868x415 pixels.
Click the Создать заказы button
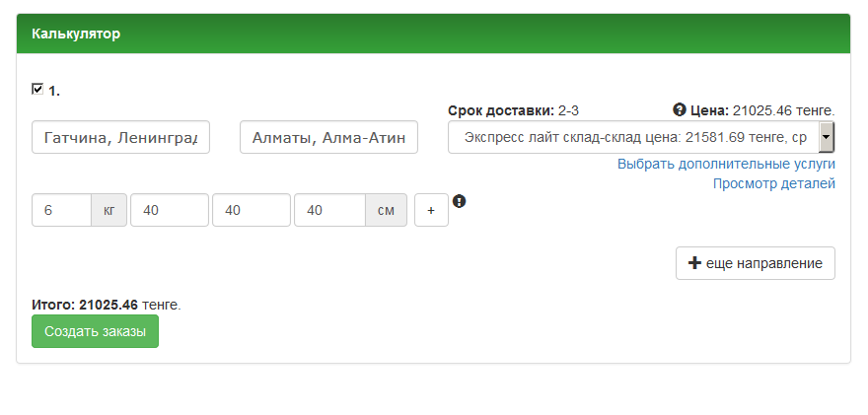pos(95,332)
